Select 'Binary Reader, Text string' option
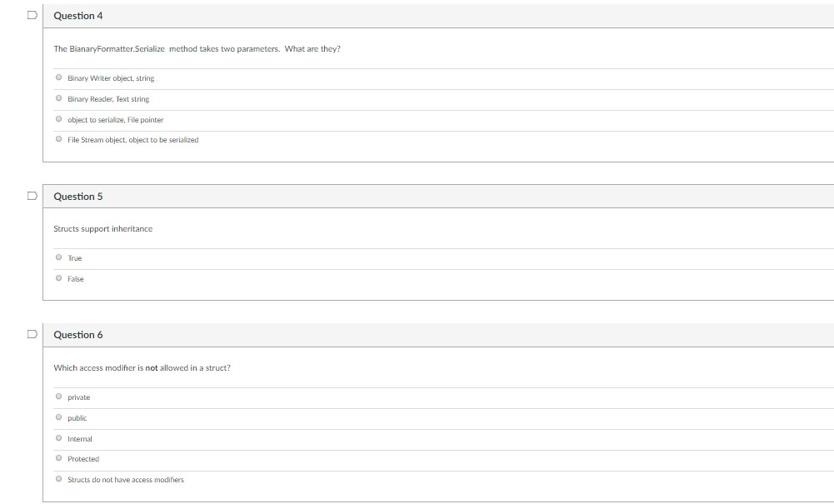Image resolution: width=834 pixels, height=504 pixels. 58,97
